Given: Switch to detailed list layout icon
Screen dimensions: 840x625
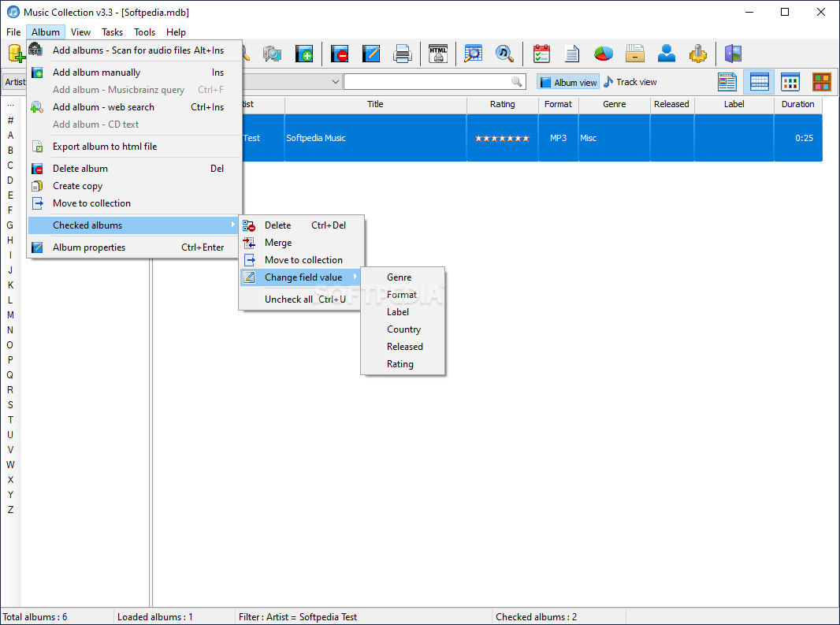Looking at the screenshot, I should (727, 82).
